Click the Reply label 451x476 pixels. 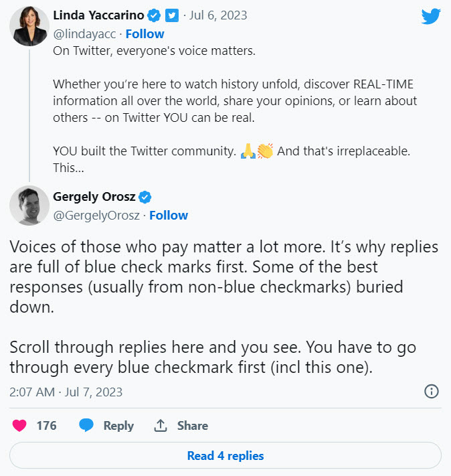118,426
